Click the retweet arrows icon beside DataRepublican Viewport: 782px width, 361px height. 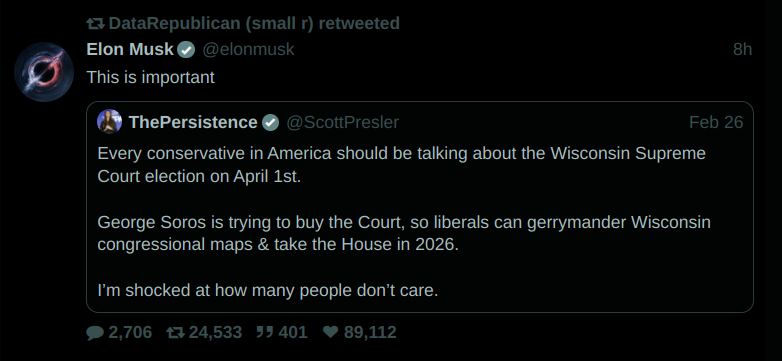pos(95,23)
